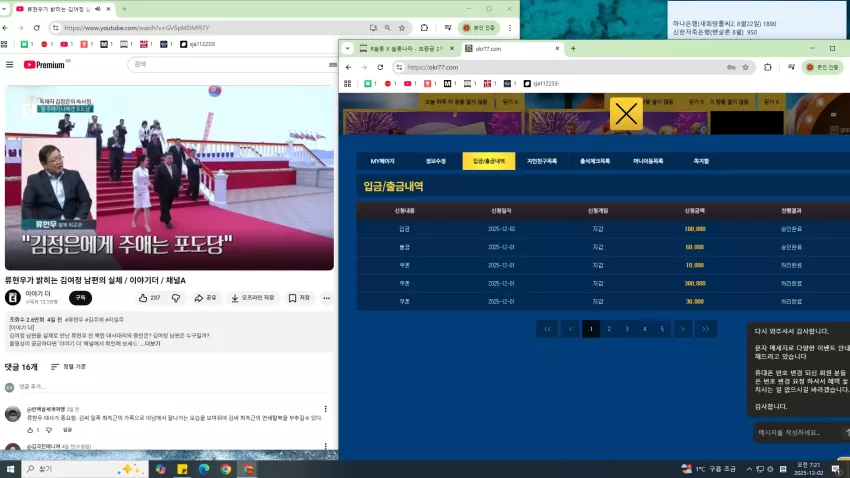The image size is (850, 478).
Task: Open Chrome three-dot menu in YouTube window
Action: point(510,28)
